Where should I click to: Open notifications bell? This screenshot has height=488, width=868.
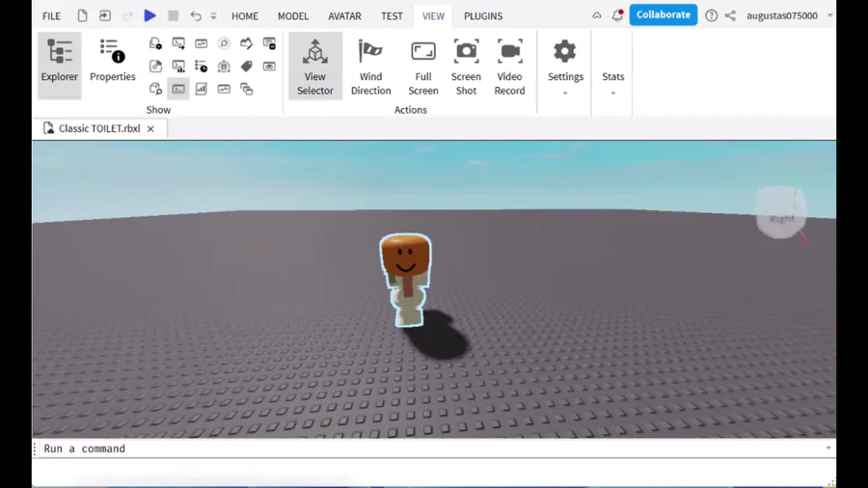617,15
